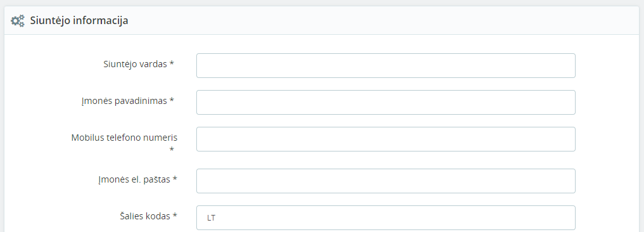Click the Siuntėjo informacija panel heading
This screenshot has height=232, width=644.
[x=79, y=20]
